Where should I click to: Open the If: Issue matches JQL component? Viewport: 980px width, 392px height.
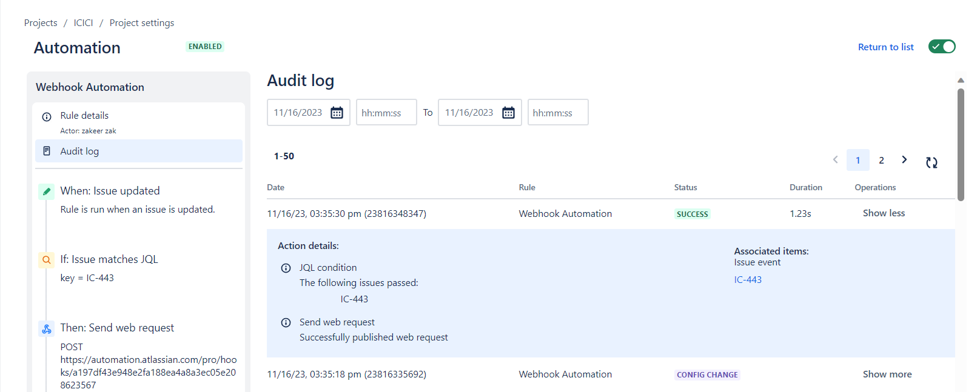point(109,259)
